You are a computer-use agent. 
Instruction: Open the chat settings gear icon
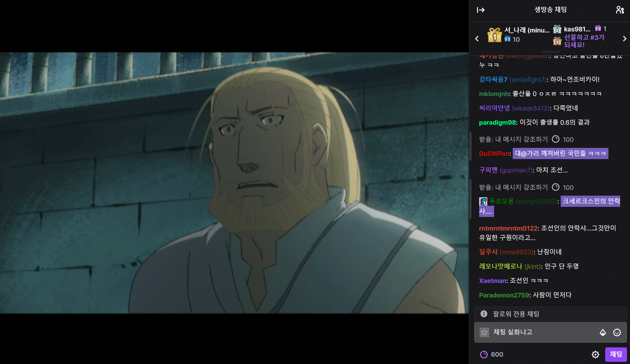[x=595, y=354]
